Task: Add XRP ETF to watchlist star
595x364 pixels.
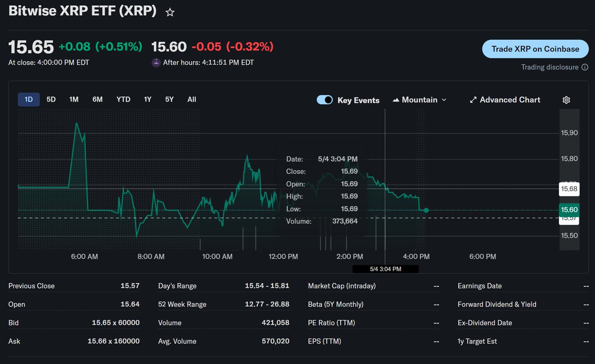Action: 170,12
